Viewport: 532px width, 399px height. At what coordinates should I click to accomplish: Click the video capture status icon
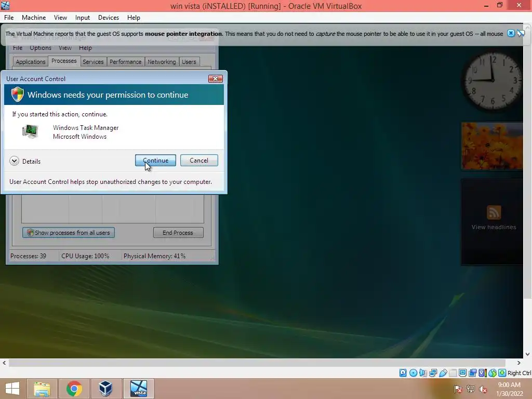[472, 373]
